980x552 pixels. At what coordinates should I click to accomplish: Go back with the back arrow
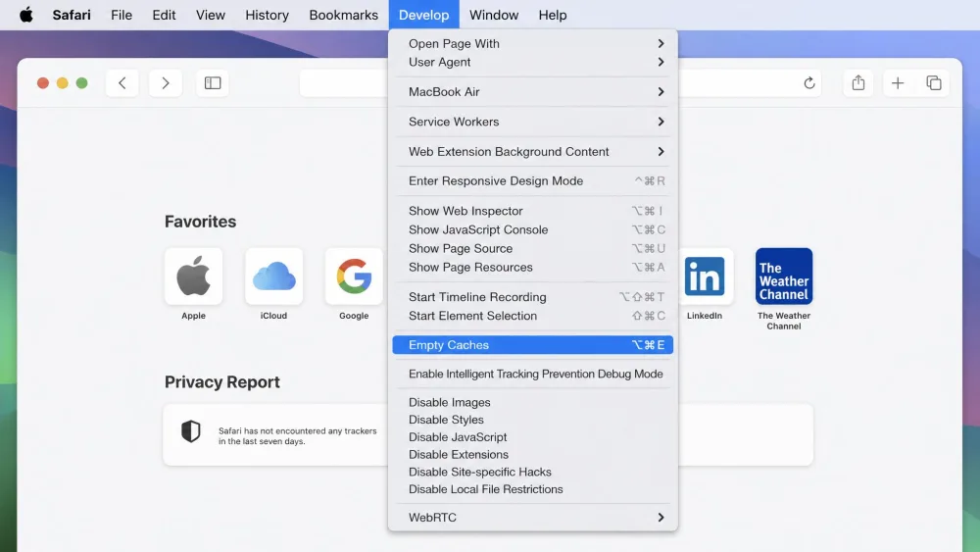(122, 83)
